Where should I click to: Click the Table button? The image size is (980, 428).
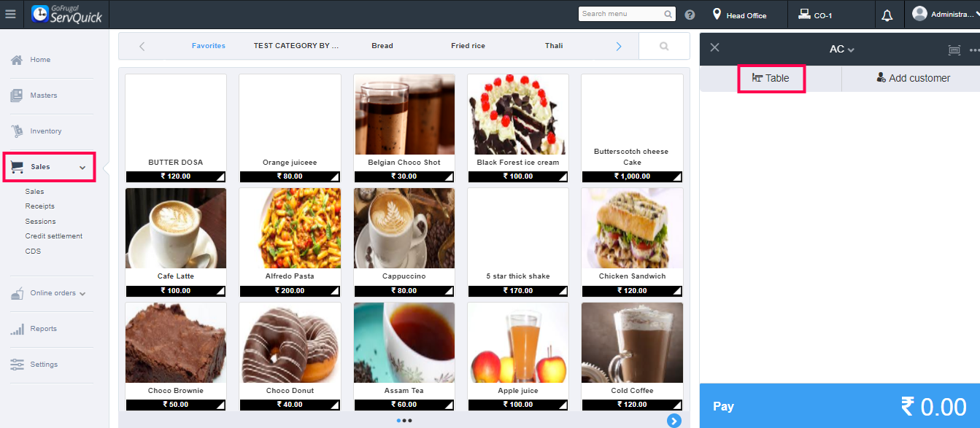[771, 78]
